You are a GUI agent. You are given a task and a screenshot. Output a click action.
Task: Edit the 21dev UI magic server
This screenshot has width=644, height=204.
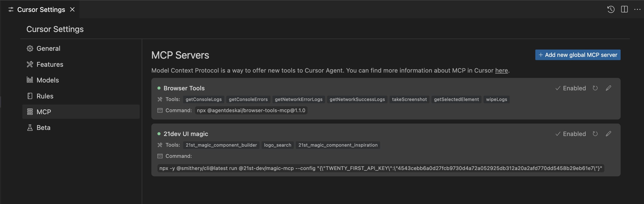coord(608,134)
